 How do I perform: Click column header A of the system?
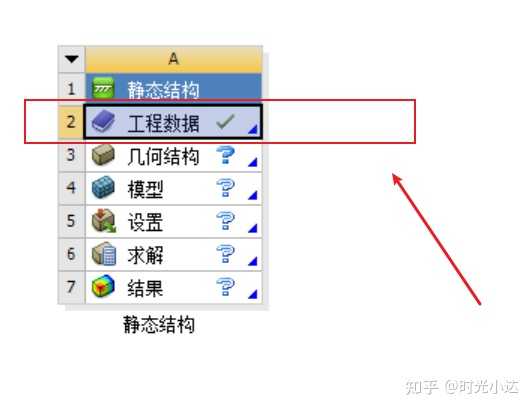(173, 59)
